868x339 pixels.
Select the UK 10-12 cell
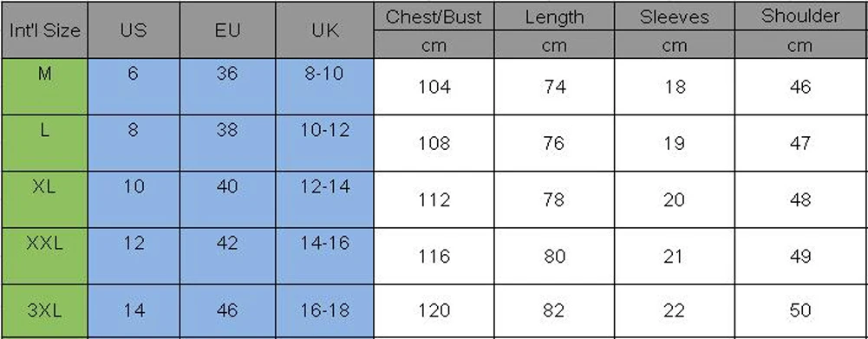pyautogui.click(x=325, y=143)
